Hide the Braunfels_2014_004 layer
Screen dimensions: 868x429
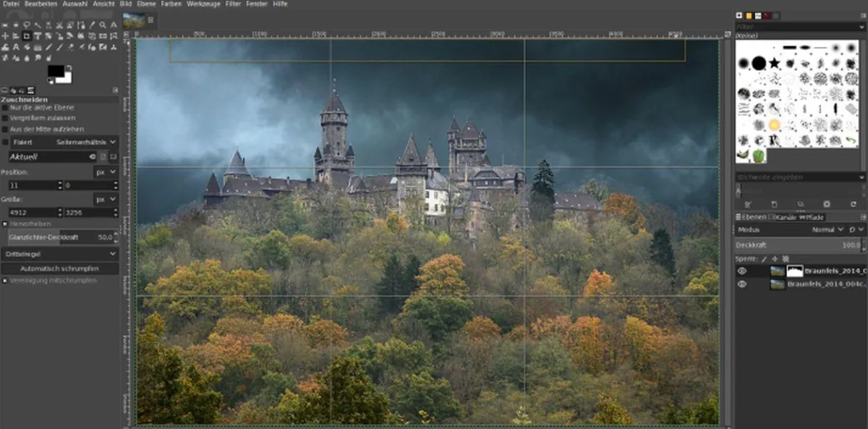point(742,283)
